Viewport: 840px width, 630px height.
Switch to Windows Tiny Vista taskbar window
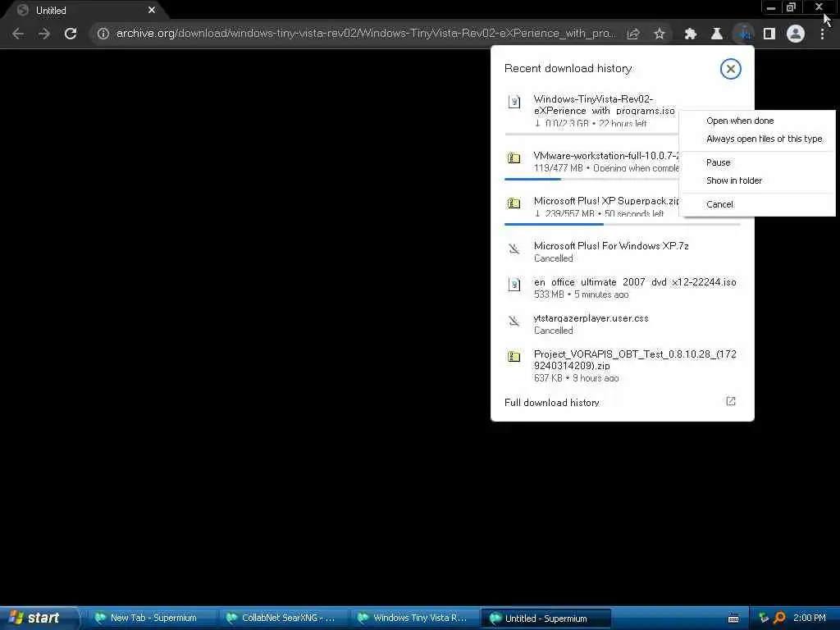pos(414,618)
